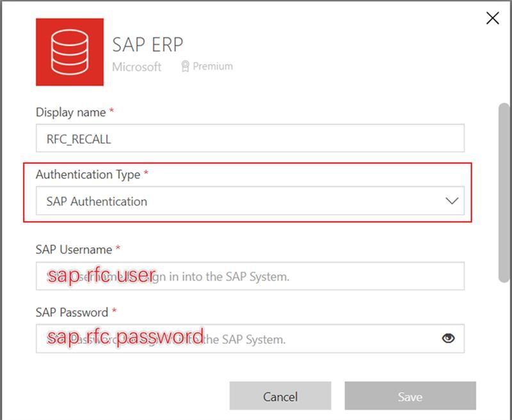This screenshot has height=420, width=512.
Task: Click the Authentication Type label
Action: 88,175
